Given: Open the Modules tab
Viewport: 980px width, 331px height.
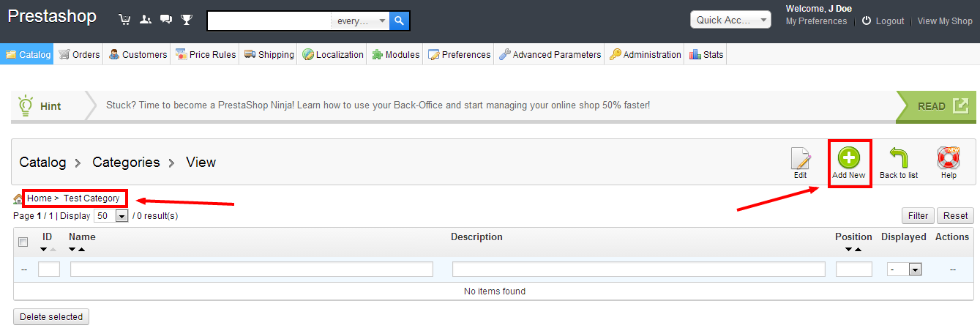Looking at the screenshot, I should tap(395, 54).
